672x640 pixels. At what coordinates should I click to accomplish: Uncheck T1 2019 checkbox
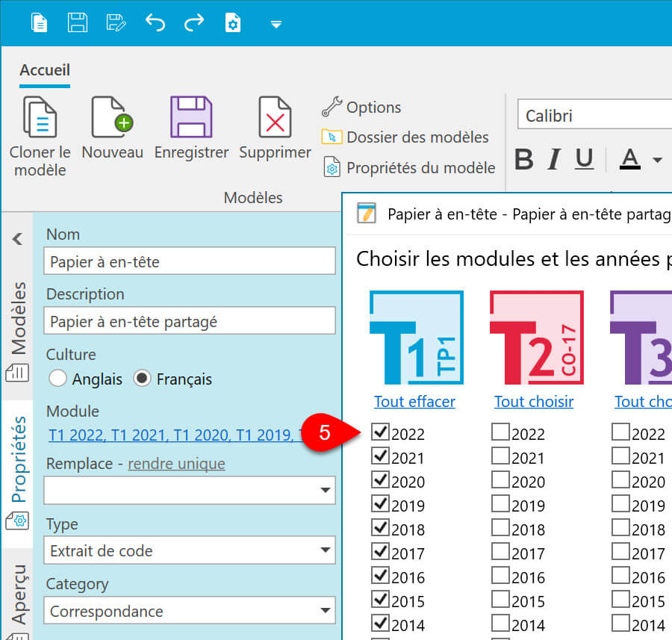(x=380, y=503)
